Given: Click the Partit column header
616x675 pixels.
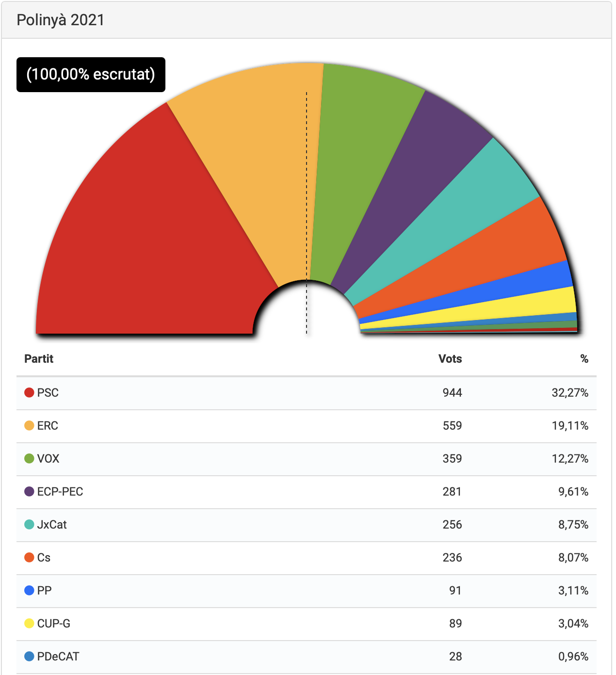Looking at the screenshot, I should click(39, 359).
